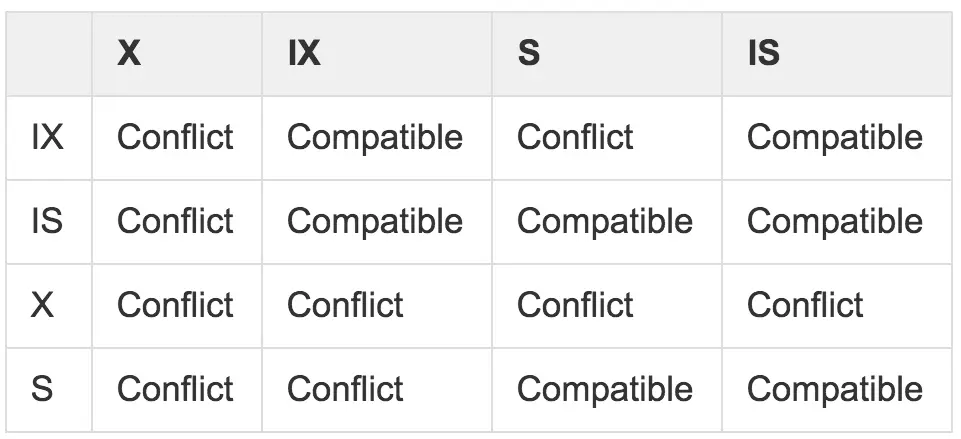
Task: Select Conflict cell at row IX, column S
Action: [x=575, y=137]
